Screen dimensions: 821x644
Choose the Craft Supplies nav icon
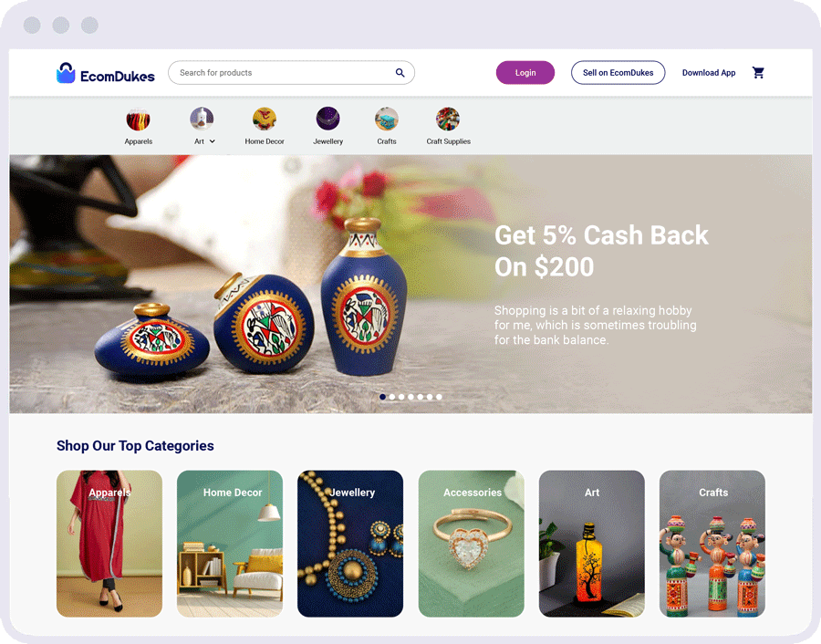pos(448,119)
